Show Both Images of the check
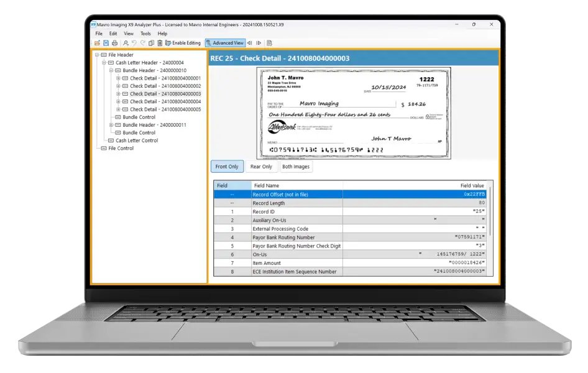588x373 pixels. click(x=295, y=167)
